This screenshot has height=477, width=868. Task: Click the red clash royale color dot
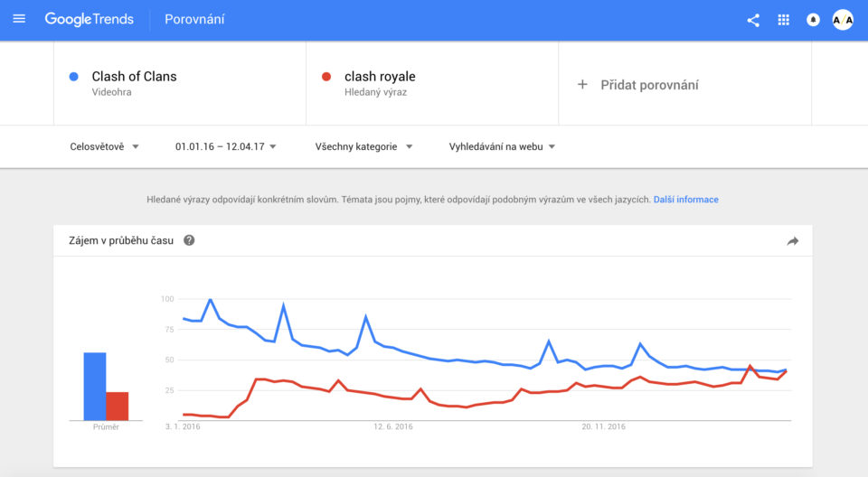point(326,77)
